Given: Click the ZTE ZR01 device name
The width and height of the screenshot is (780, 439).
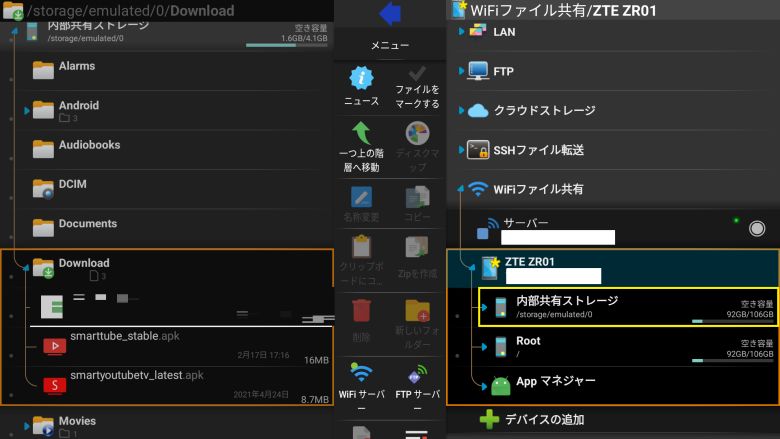Looking at the screenshot, I should (x=530, y=262).
